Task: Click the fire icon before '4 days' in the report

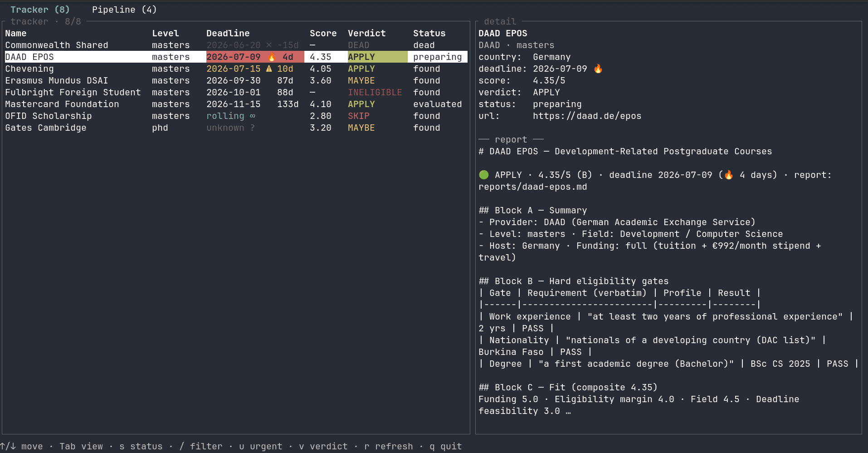Action: point(729,175)
